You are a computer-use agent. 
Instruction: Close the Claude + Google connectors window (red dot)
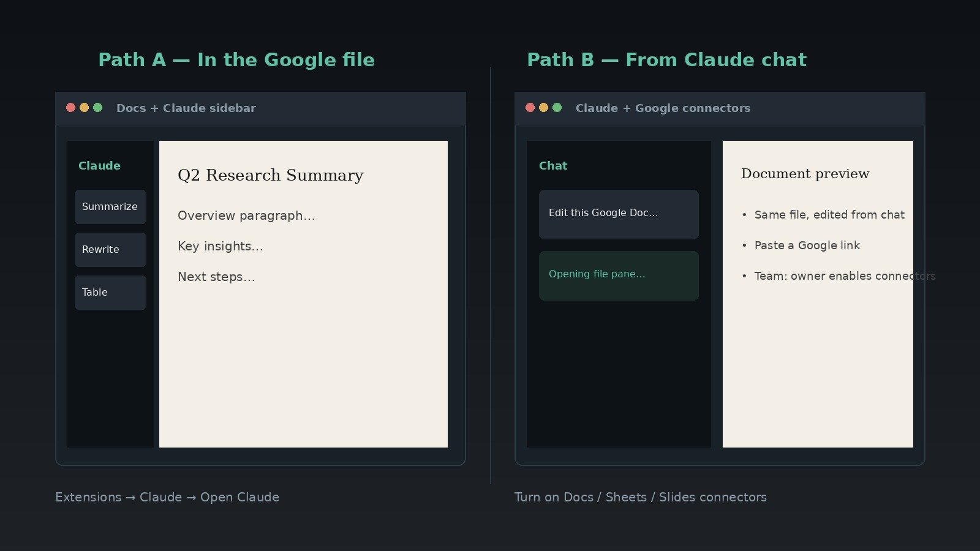coord(530,108)
